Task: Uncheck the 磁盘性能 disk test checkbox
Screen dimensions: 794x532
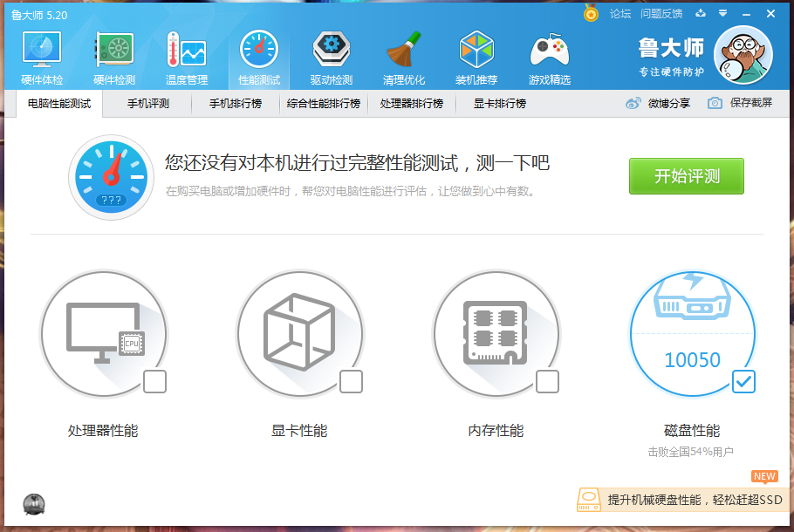Action: [743, 381]
